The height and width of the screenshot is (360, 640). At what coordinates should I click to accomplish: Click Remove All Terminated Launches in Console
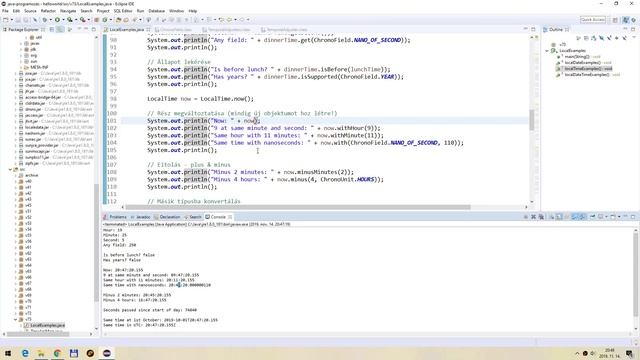click(541, 217)
